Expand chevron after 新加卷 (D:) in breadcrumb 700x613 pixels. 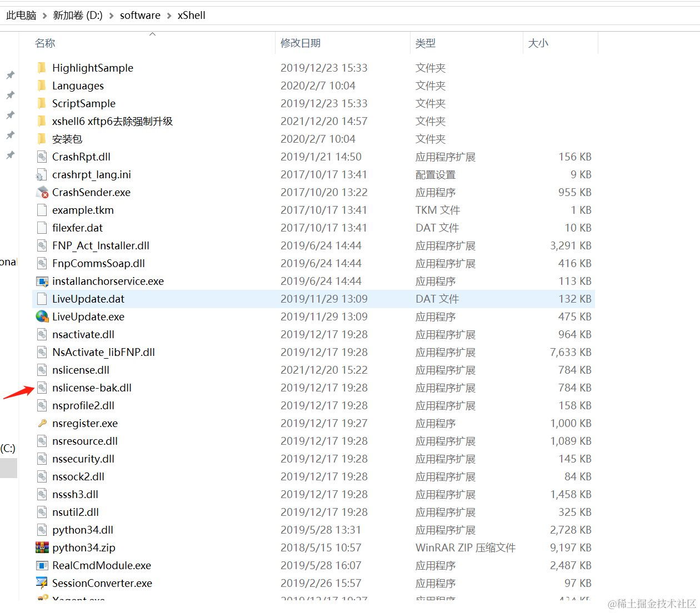[111, 16]
